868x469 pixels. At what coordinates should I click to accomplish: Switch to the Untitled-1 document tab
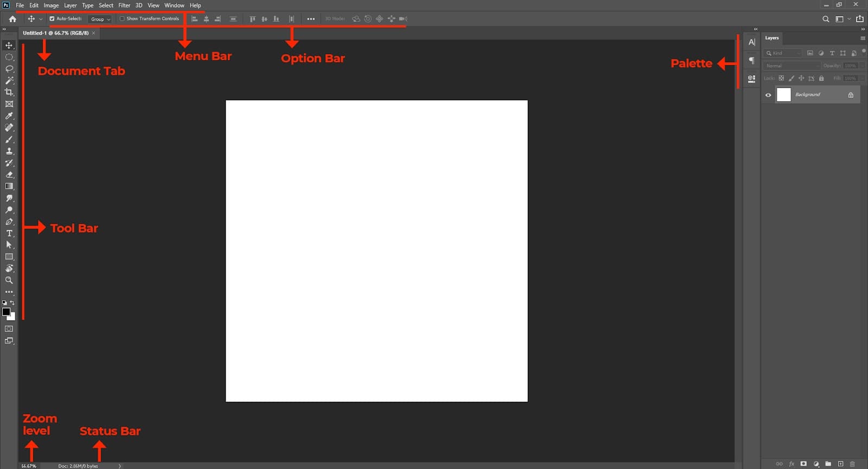(x=55, y=33)
